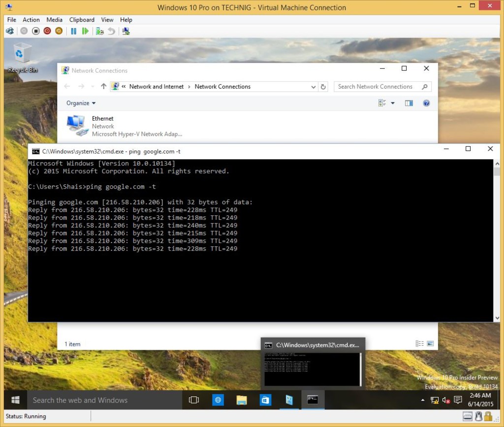Open the Clipboard menu
This screenshot has height=427, width=504.
(82, 20)
